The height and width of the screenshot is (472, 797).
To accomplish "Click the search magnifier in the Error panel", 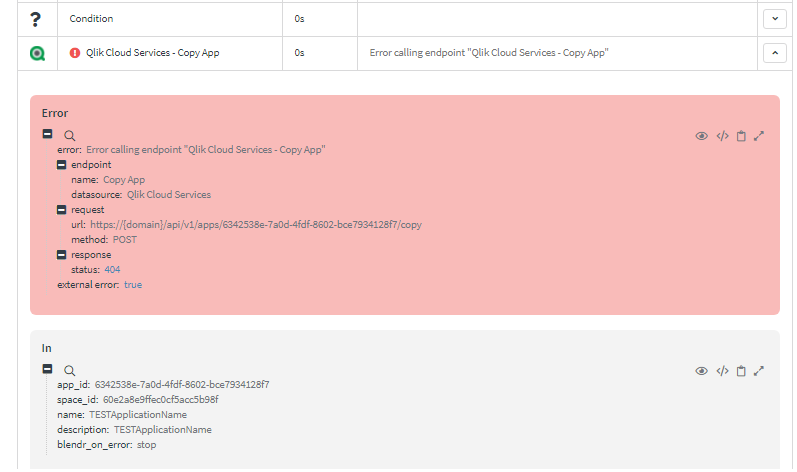I will point(70,135).
